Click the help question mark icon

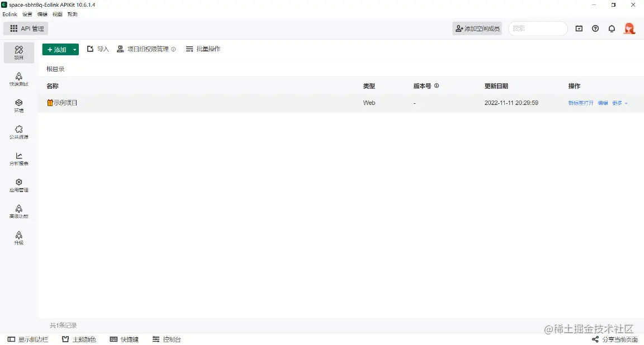[595, 28]
